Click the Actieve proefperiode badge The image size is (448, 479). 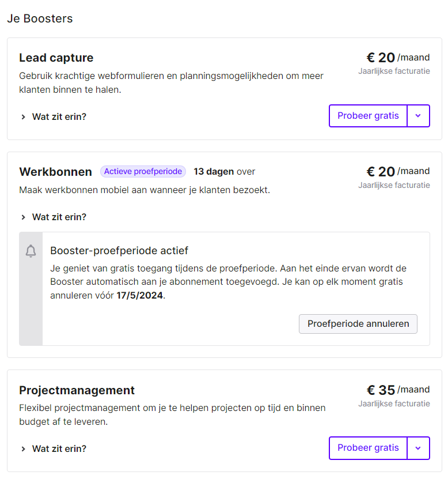tap(143, 171)
